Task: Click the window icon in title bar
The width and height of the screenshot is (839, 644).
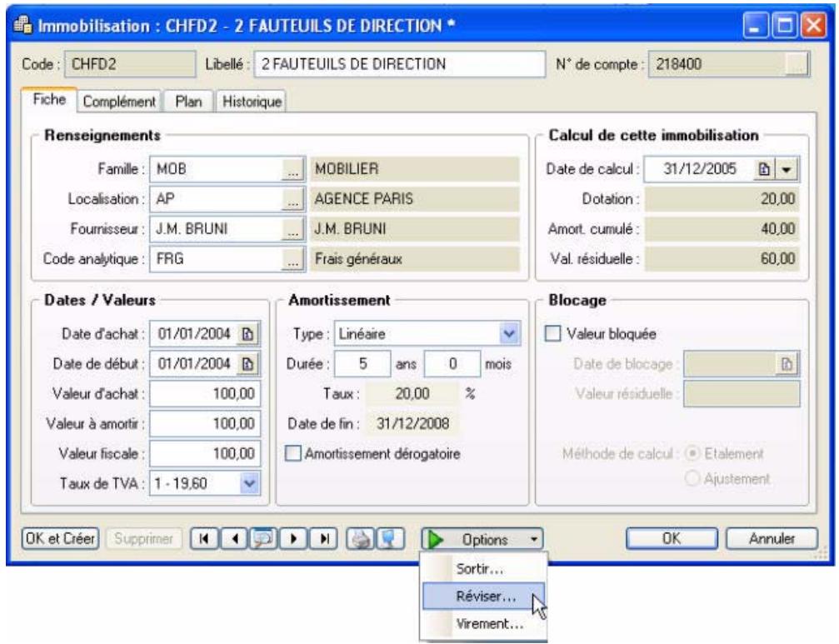Action: [22, 25]
